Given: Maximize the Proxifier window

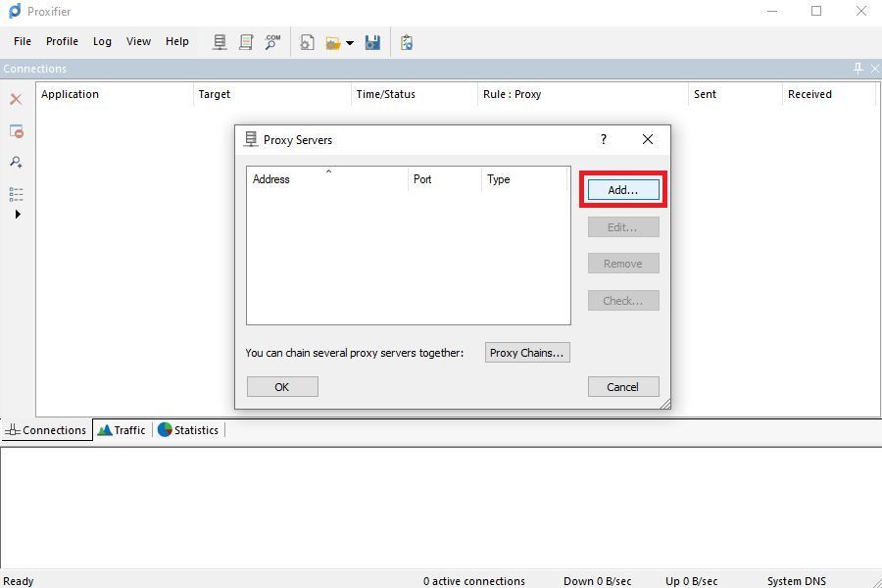Looking at the screenshot, I should pyautogui.click(x=816, y=11).
